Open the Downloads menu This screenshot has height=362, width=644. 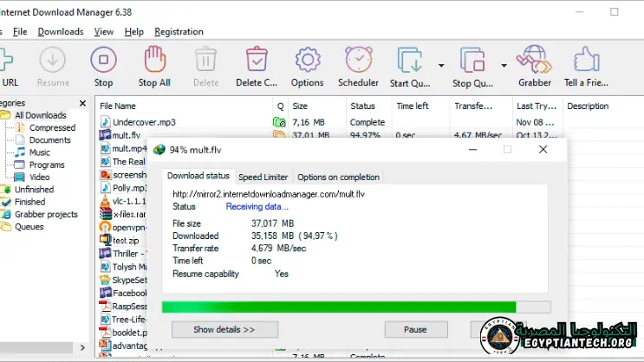pyautogui.click(x=61, y=31)
